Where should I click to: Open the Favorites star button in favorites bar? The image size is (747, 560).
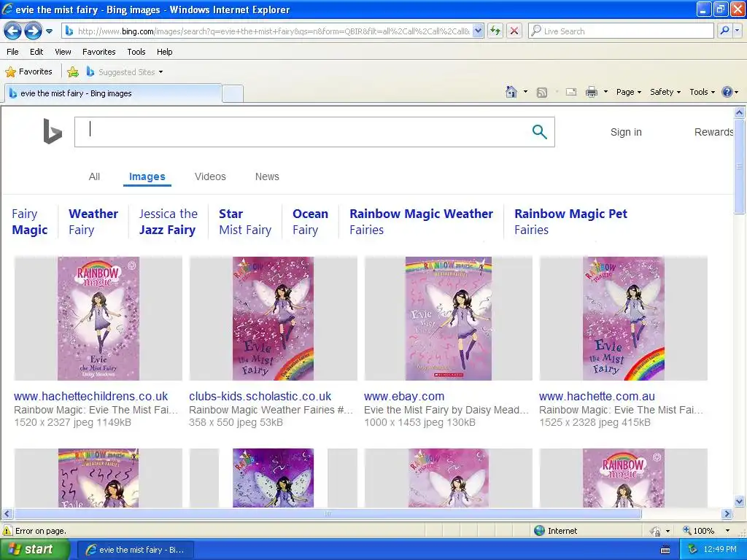coord(29,72)
